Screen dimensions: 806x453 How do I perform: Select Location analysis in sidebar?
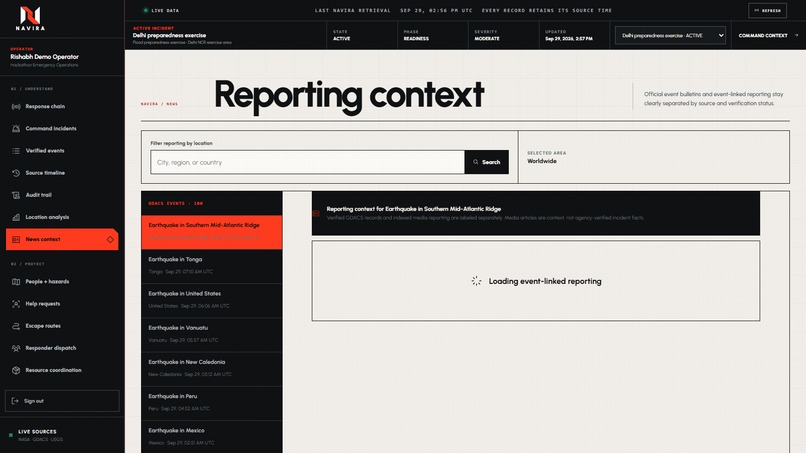pos(62,217)
